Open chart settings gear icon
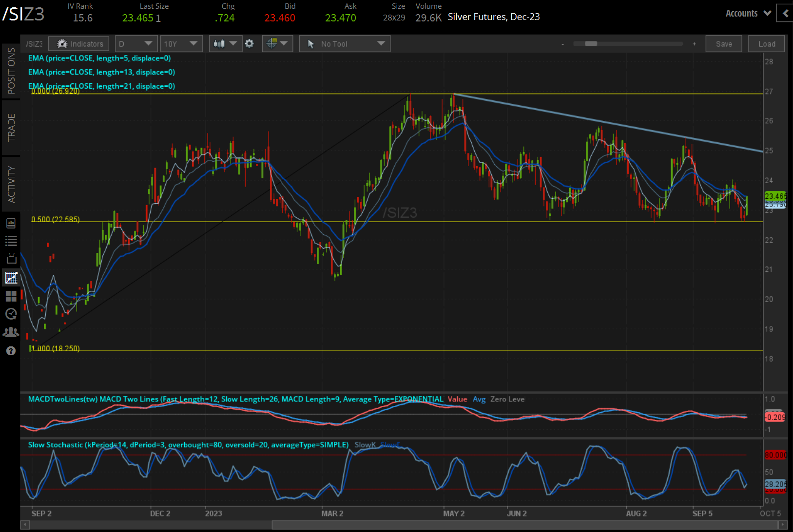The height and width of the screenshot is (532, 793). click(x=249, y=44)
